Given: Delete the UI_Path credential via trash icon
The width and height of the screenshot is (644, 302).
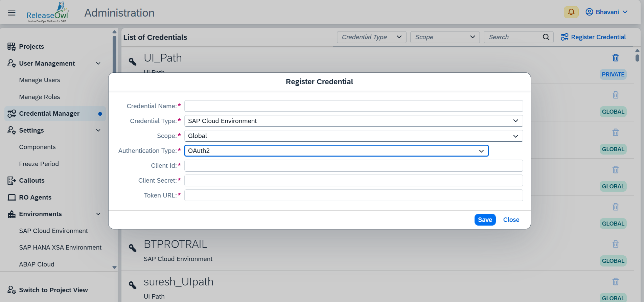Looking at the screenshot, I should (616, 58).
